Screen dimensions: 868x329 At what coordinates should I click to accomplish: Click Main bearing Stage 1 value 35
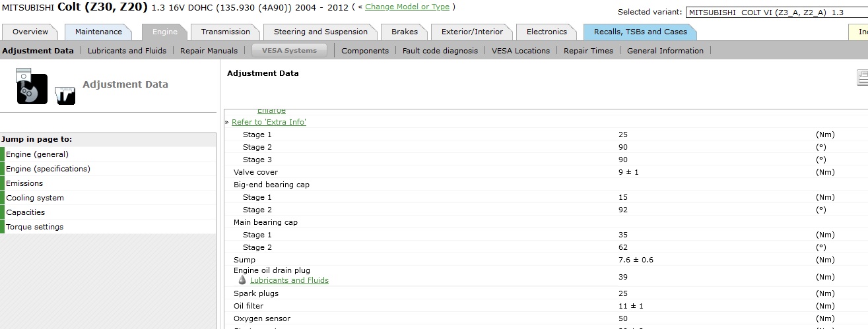point(623,235)
